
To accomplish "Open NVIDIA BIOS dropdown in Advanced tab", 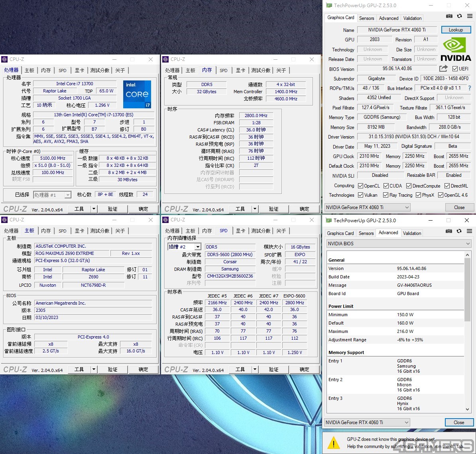I will tap(399, 244).
